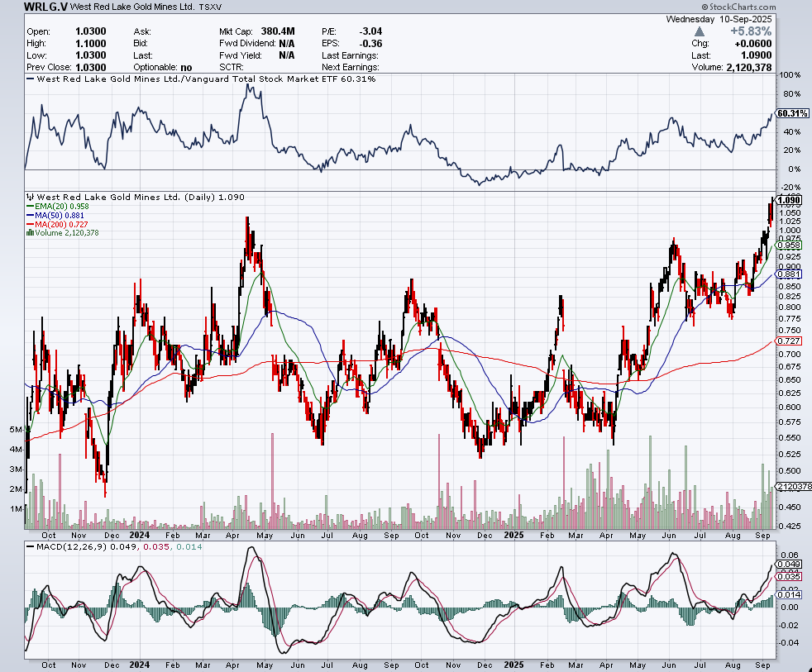812x672 pixels.
Task: Click the High value 1.1000
Action: click(x=91, y=44)
